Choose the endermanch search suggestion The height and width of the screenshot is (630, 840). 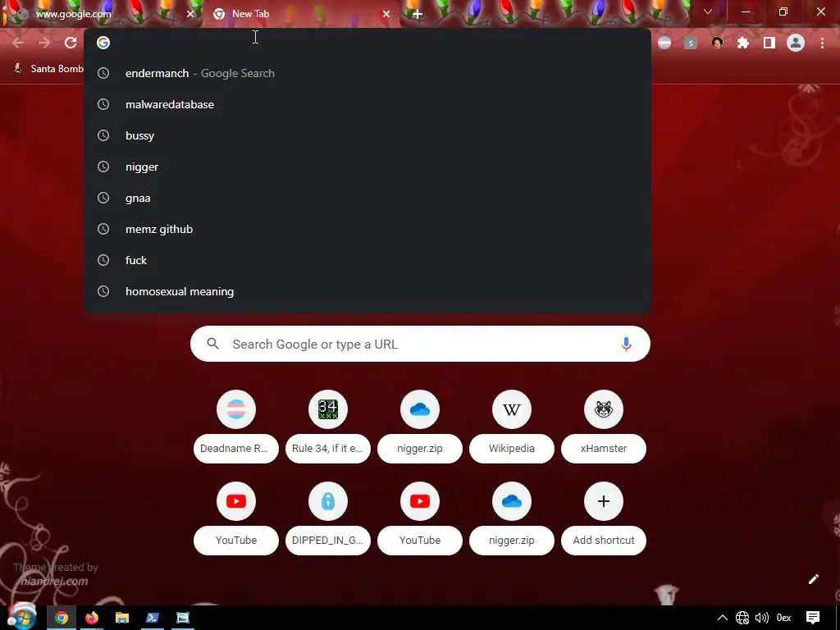pyautogui.click(x=367, y=73)
